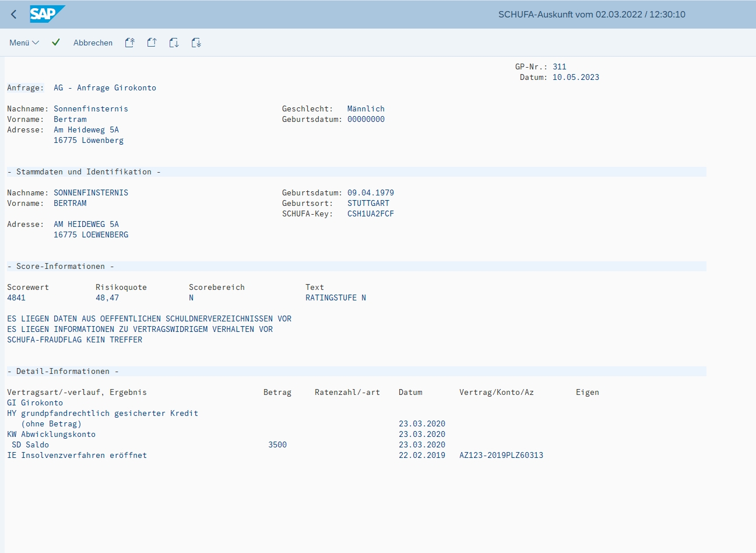Click the 'Vertragsart/-verlauf, Ergebnis' column header
Screen dimensions: 756x553
77,392
